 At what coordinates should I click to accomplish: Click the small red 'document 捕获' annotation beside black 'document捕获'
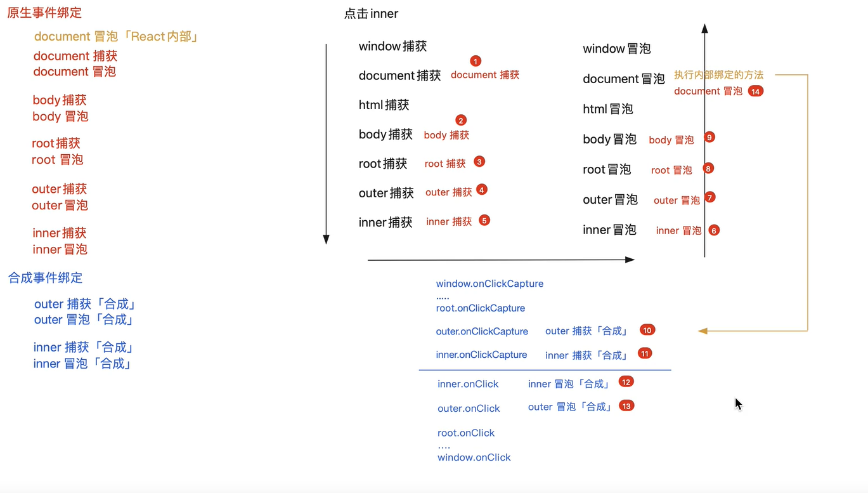point(485,75)
